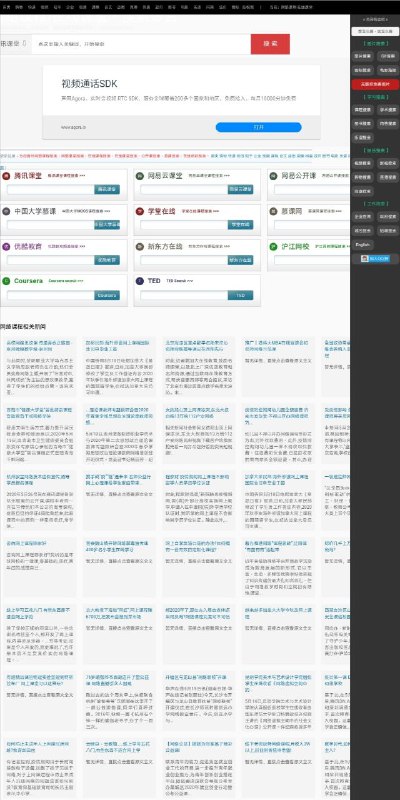400x800 pixels.
Task: Click the 中国大学慕课 round logo icon
Action: coord(6,211)
